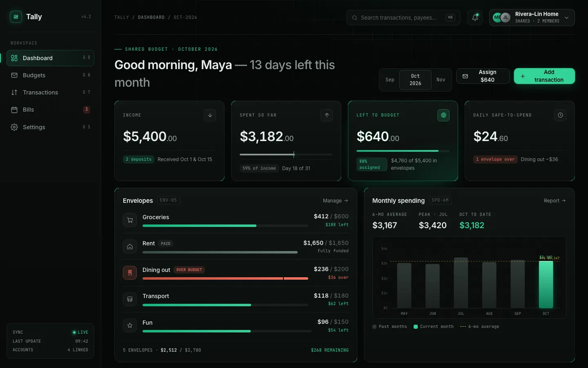Select the Oct 2026 month
Viewport: 588px width, 368px height.
(x=415, y=80)
